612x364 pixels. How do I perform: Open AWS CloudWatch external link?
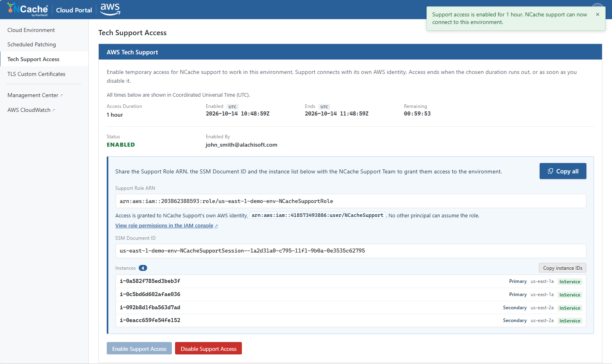pos(31,110)
